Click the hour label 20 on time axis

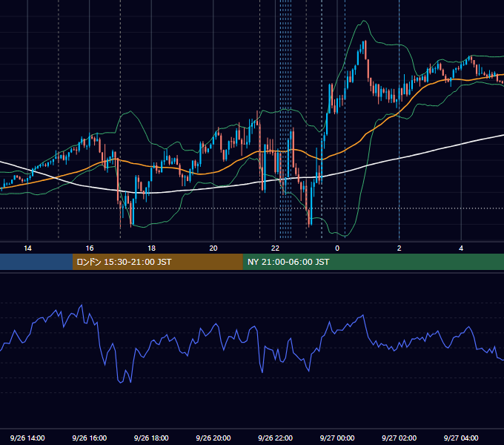coord(213,248)
